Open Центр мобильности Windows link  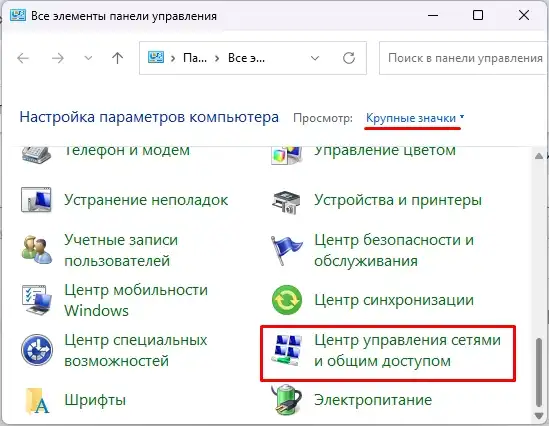coord(136,300)
